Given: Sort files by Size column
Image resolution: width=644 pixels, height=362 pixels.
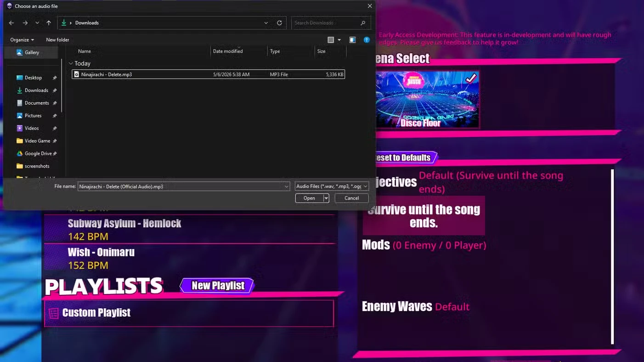Looking at the screenshot, I should coord(322,51).
